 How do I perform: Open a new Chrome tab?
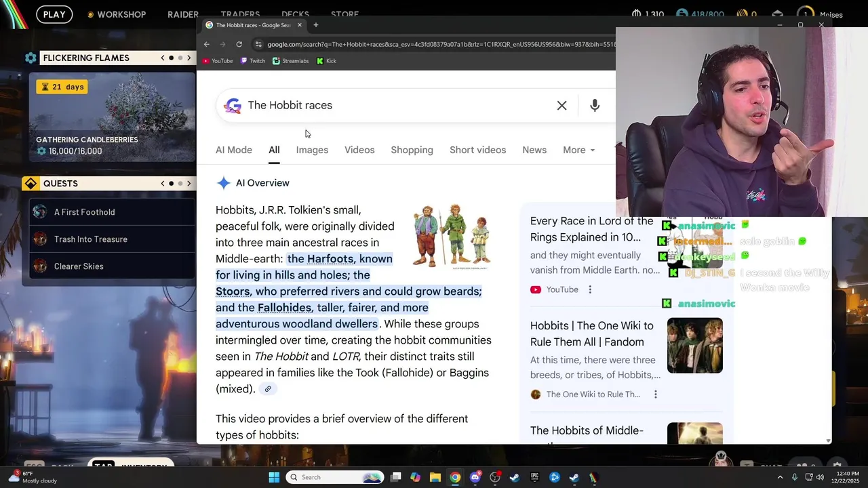[x=315, y=25]
